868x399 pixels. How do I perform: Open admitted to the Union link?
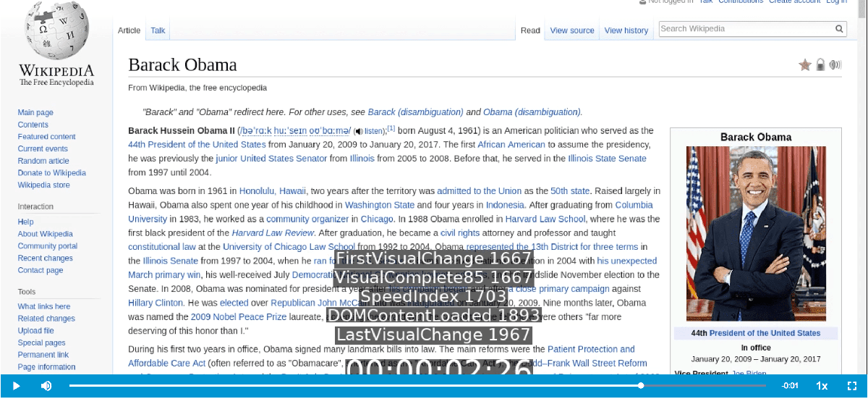(479, 191)
